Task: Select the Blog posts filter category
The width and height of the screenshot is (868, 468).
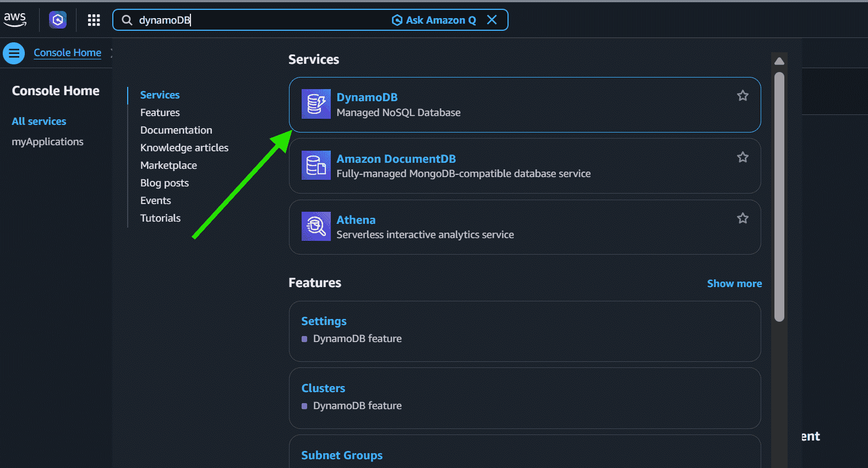Action: coord(165,183)
